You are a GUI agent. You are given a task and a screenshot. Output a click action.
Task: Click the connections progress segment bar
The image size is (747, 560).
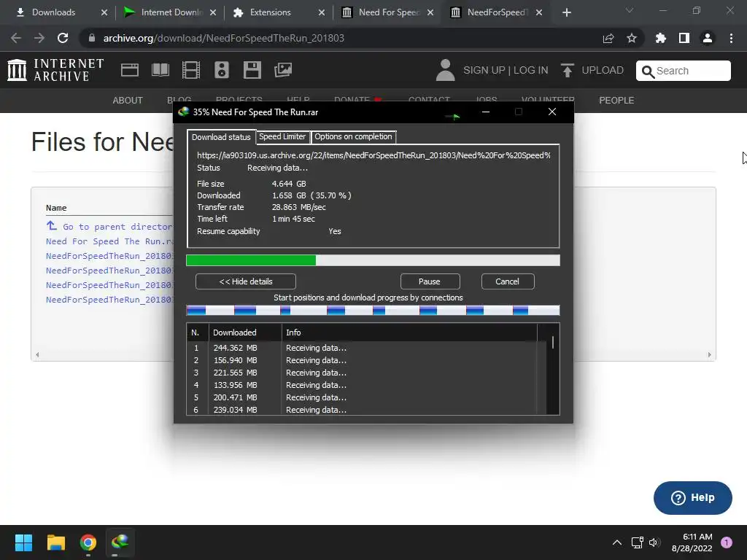tap(373, 311)
